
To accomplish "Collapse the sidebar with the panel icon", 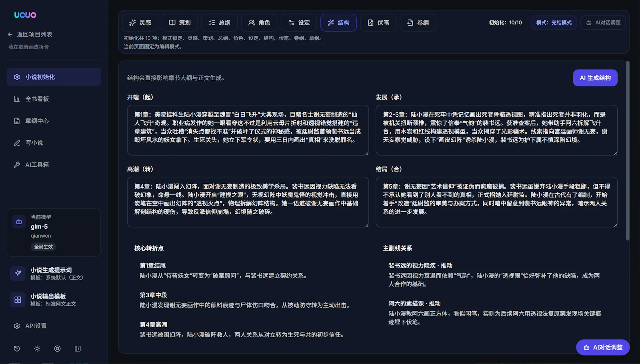I will tap(78, 349).
